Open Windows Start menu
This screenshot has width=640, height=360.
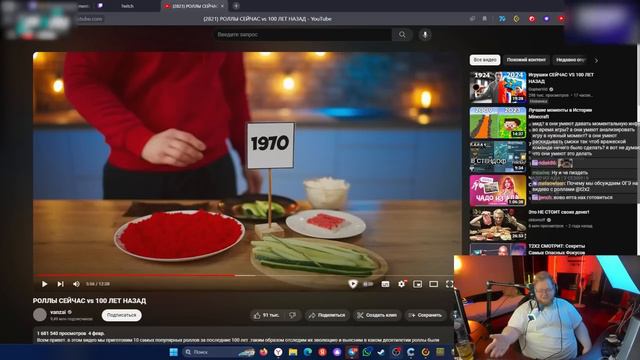click(173, 352)
